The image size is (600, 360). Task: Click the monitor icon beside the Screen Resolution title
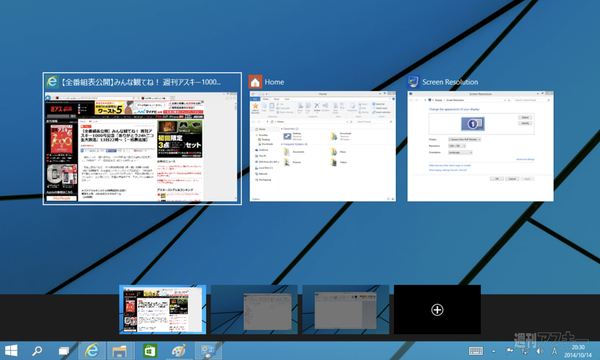coord(413,82)
